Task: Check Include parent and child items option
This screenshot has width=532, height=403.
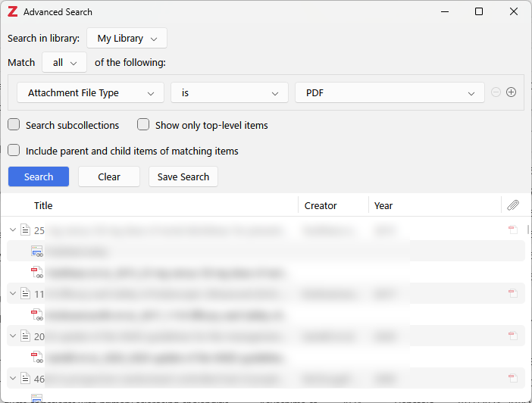Action: pos(14,151)
